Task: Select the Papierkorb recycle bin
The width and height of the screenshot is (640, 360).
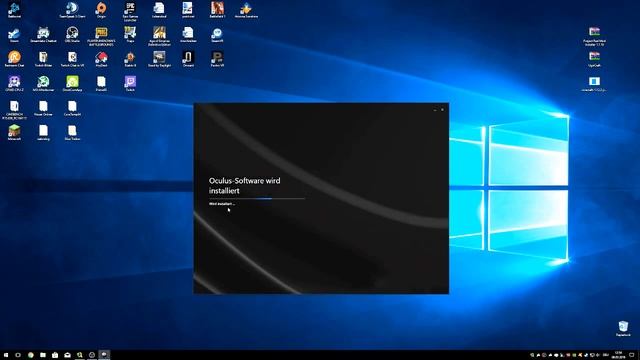Action: pos(623,329)
